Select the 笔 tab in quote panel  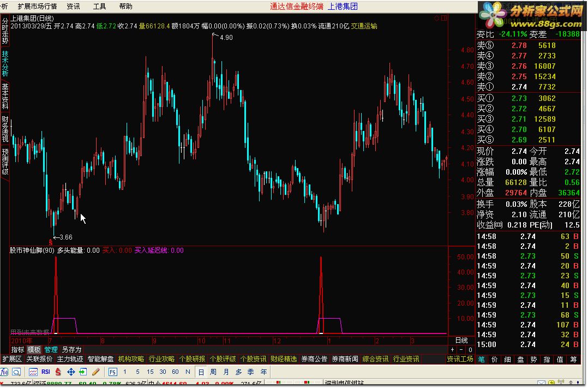tap(482, 360)
